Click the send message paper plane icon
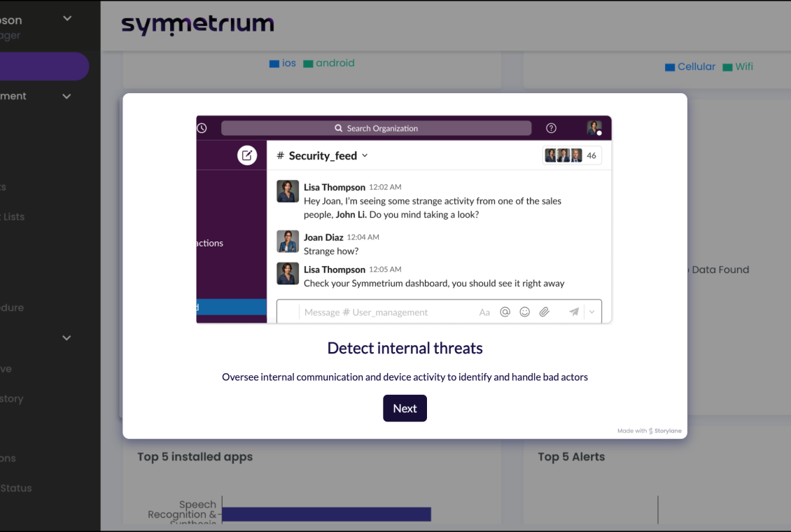This screenshot has height=532, width=791. [x=573, y=311]
